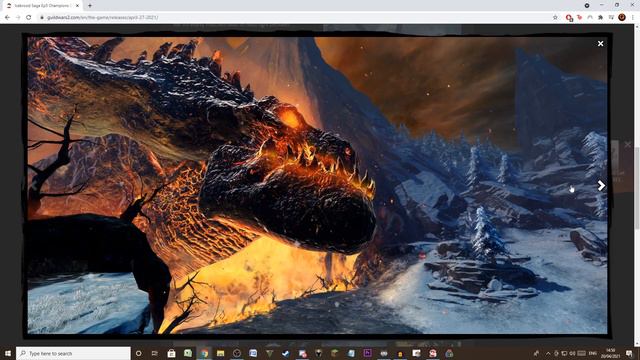Open the taskbar clock and calendar
Viewport: 640px width, 360px height.
click(611, 353)
